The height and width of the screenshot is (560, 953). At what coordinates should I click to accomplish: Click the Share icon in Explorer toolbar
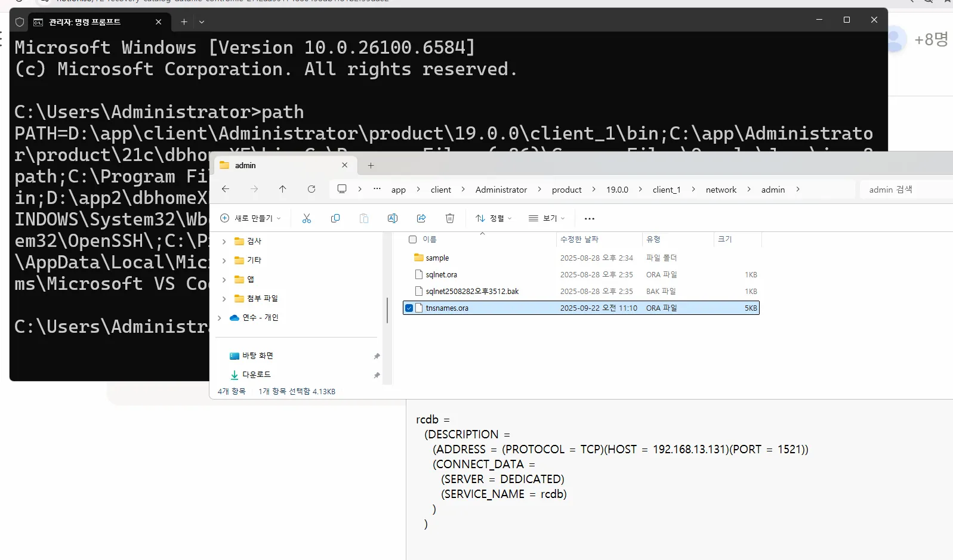tap(421, 218)
